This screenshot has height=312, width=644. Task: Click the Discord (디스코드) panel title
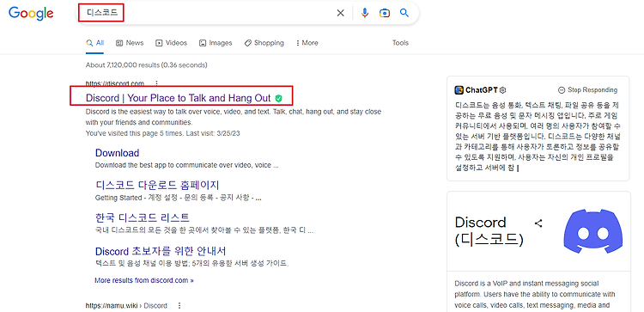point(489,231)
